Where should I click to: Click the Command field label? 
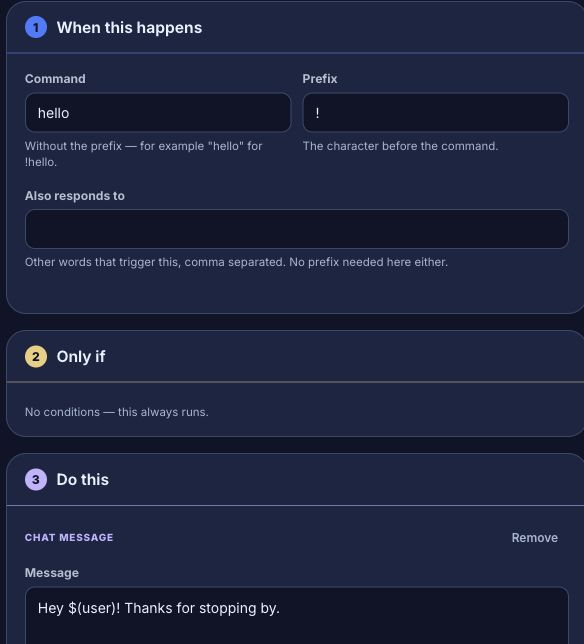pyautogui.click(x=55, y=78)
